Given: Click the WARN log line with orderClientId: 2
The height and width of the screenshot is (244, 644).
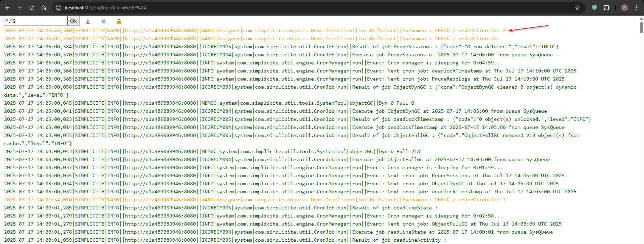Looking at the screenshot, I should point(255,31).
